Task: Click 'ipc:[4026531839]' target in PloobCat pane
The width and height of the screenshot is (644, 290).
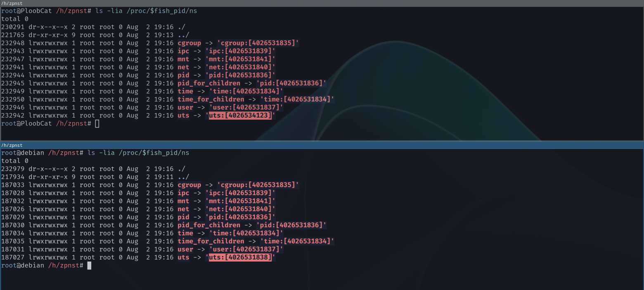Action: [x=240, y=51]
